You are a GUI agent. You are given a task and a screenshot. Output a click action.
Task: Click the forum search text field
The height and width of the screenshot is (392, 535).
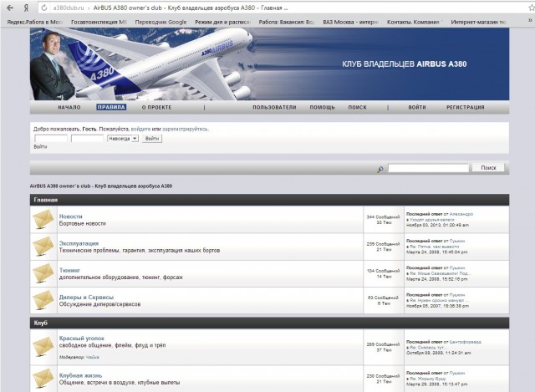(x=428, y=168)
